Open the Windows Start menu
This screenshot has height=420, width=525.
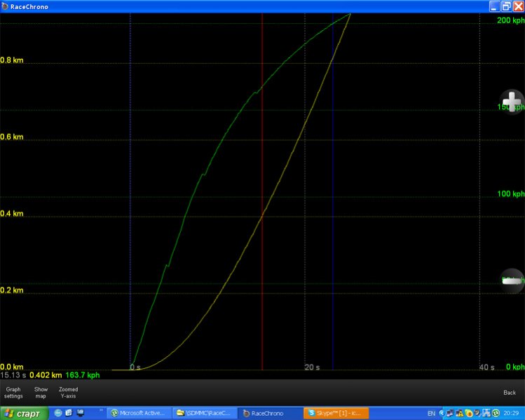[x=24, y=413]
